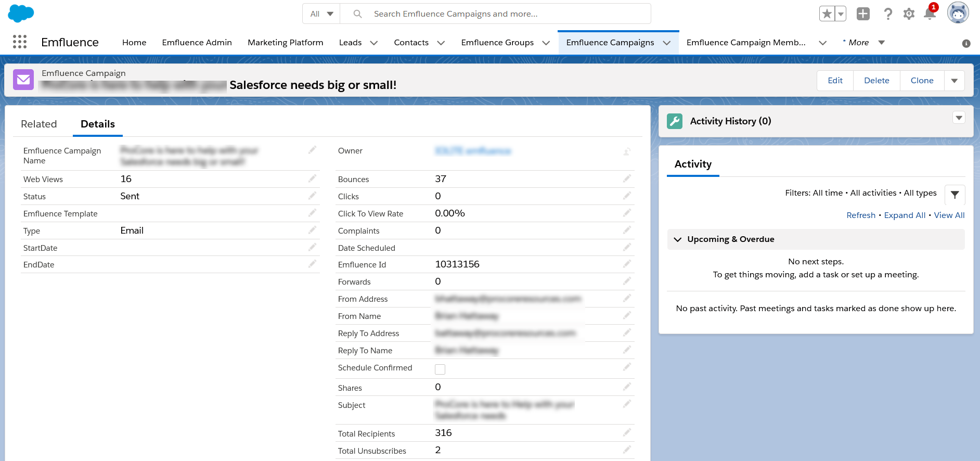The height and width of the screenshot is (461, 980).
Task: Open the global actions plus icon
Action: click(863, 14)
